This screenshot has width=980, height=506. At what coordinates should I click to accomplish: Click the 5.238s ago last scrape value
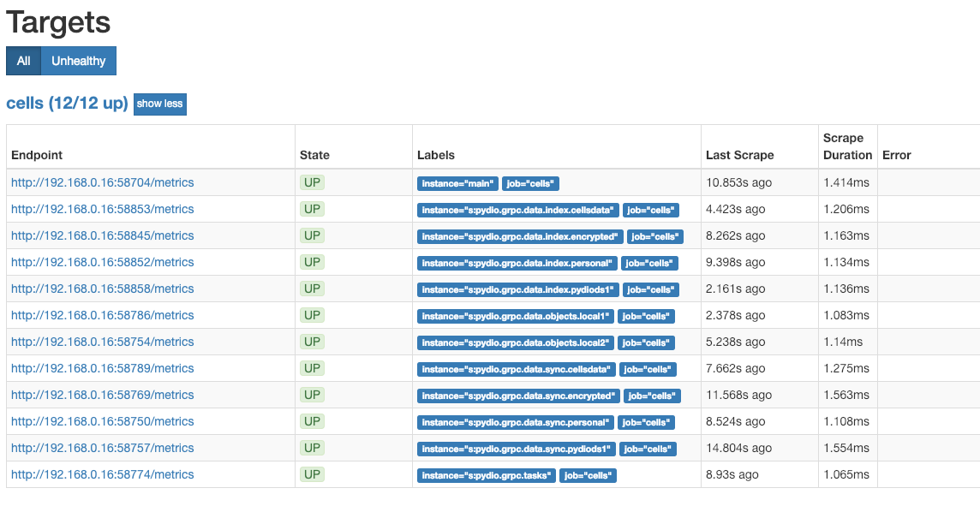pyautogui.click(x=736, y=342)
